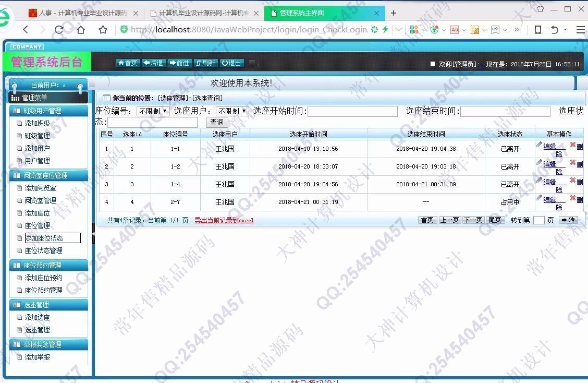Open the 座位编号 dropdown filter
The image size is (588, 383).
point(153,111)
